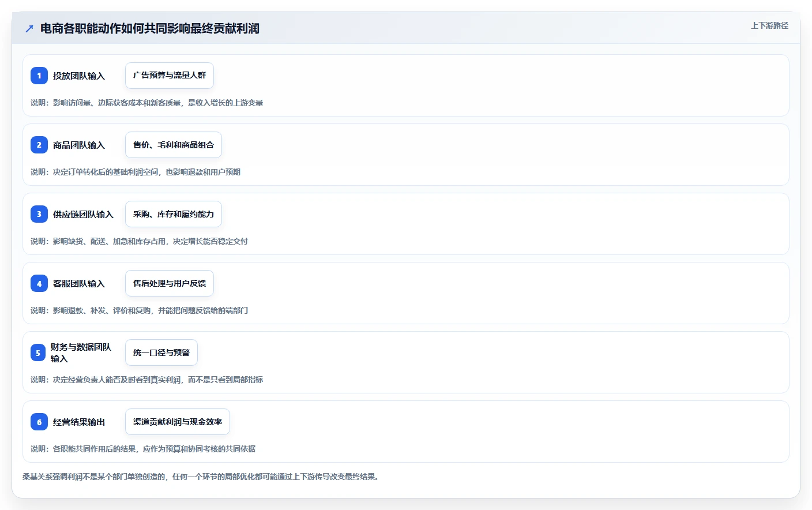
Task: Click the 经营结果输出 heading
Action: click(79, 422)
